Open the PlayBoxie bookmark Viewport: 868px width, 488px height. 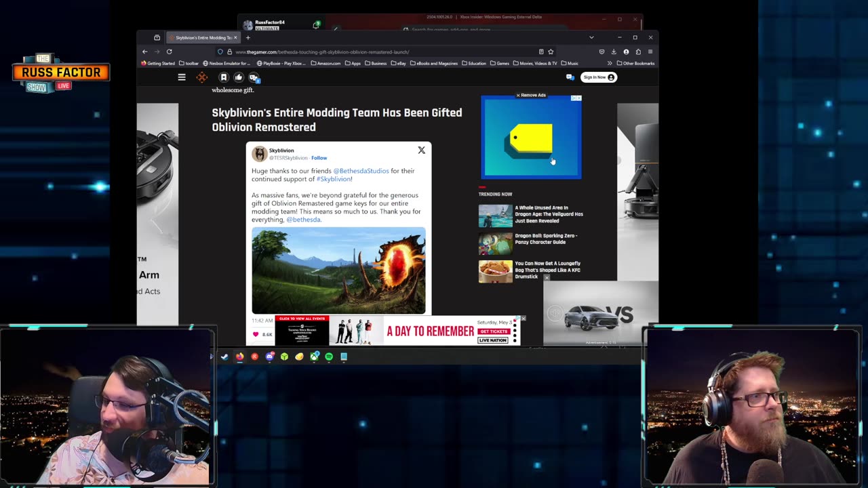coord(281,63)
